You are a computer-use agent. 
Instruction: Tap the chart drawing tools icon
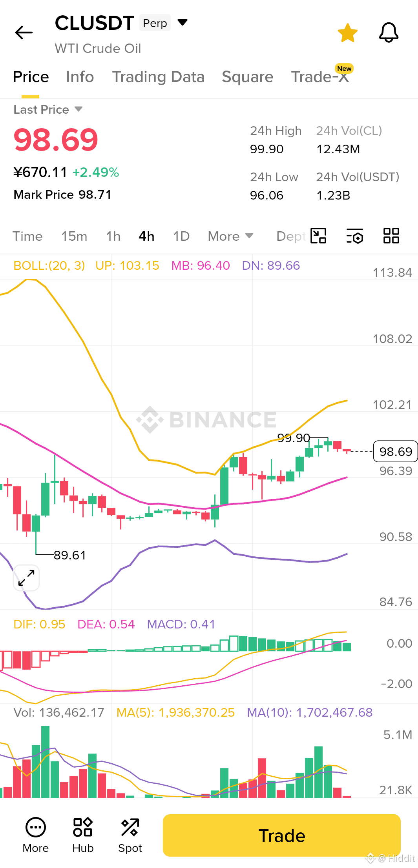click(x=318, y=236)
